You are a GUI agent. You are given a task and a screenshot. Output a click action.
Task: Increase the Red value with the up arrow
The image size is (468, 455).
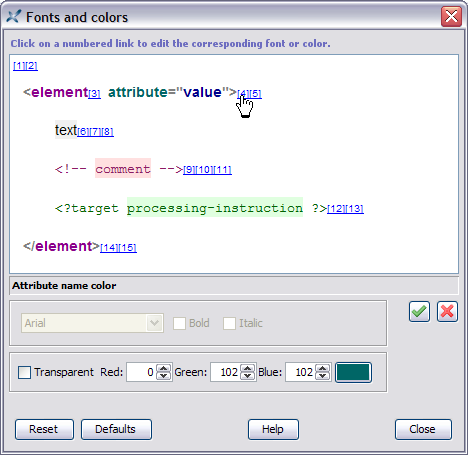coord(163,368)
